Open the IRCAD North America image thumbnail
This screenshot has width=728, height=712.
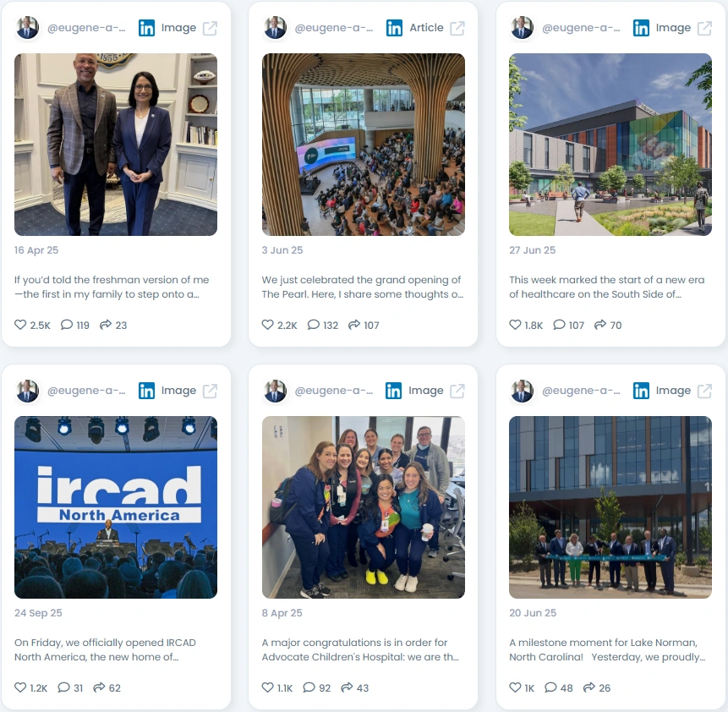(x=116, y=507)
